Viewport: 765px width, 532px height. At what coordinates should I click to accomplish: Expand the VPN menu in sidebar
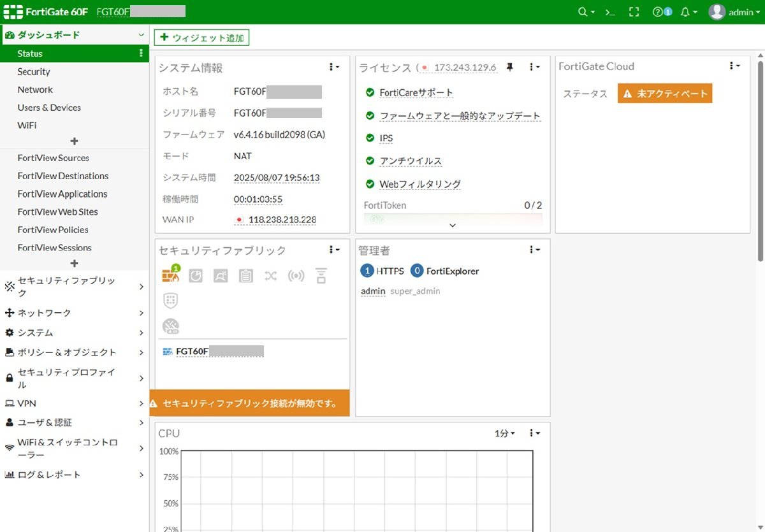[75, 403]
